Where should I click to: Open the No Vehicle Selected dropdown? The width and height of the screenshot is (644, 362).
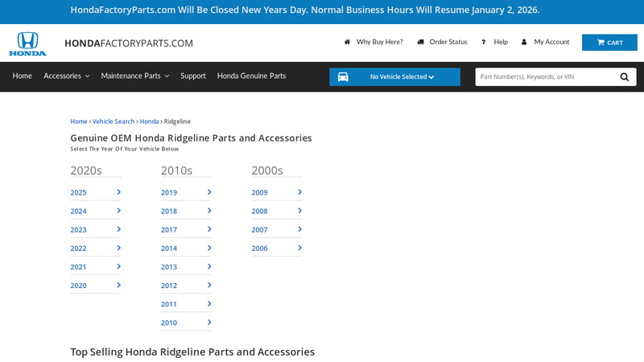(402, 77)
